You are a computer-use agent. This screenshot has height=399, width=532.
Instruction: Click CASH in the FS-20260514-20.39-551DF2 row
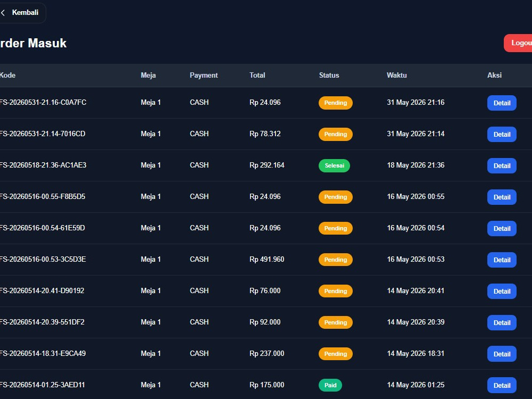[199, 322]
